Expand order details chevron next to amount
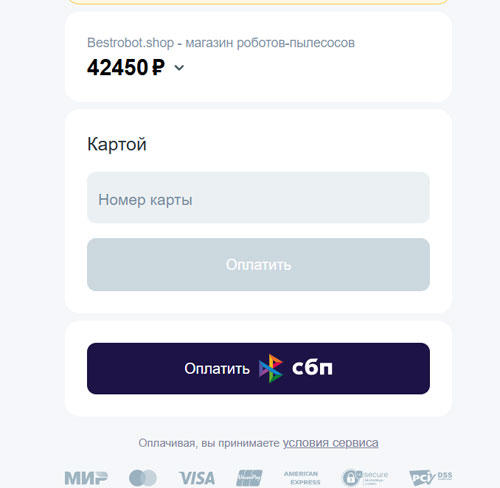Image resolution: width=500 pixels, height=488 pixels. click(x=179, y=68)
